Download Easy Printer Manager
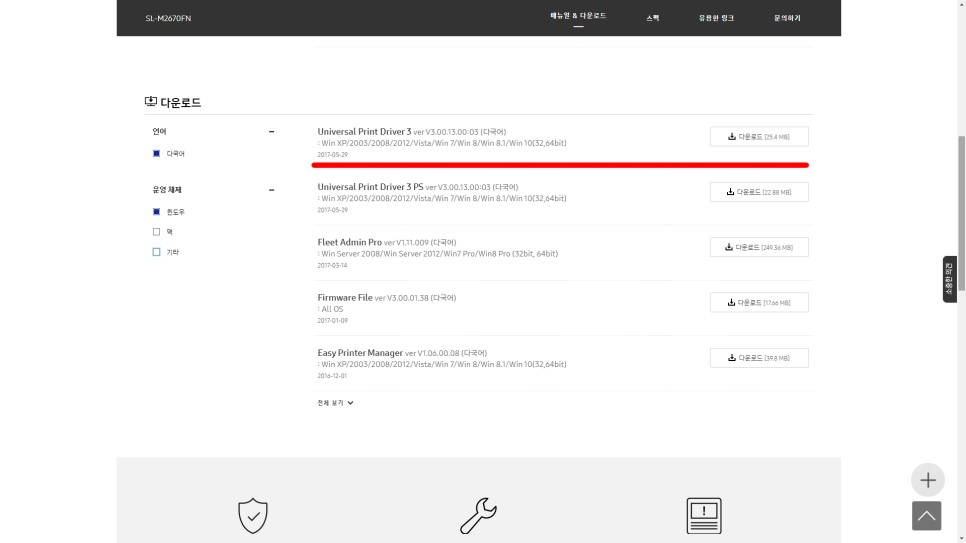966x543 pixels. tap(759, 358)
